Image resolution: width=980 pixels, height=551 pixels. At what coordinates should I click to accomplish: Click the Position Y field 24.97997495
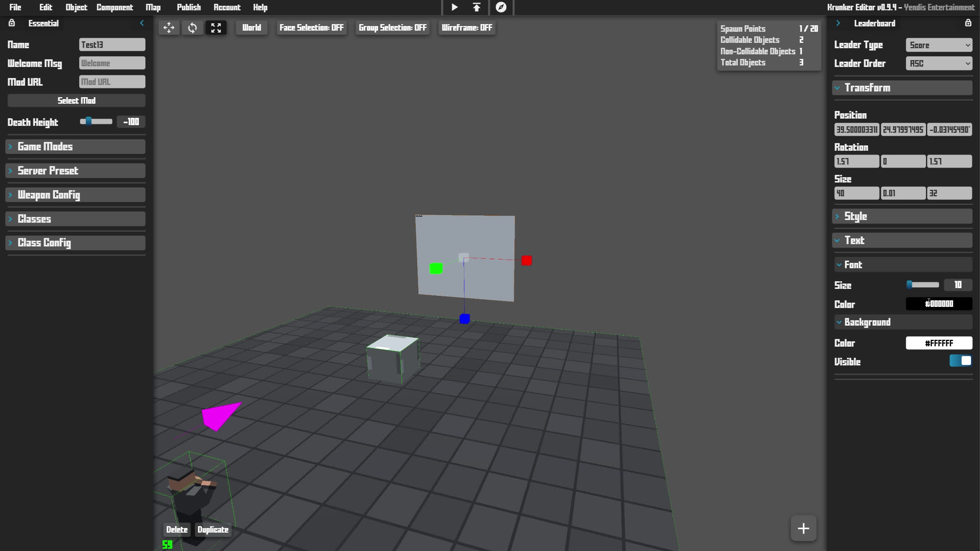click(x=903, y=130)
